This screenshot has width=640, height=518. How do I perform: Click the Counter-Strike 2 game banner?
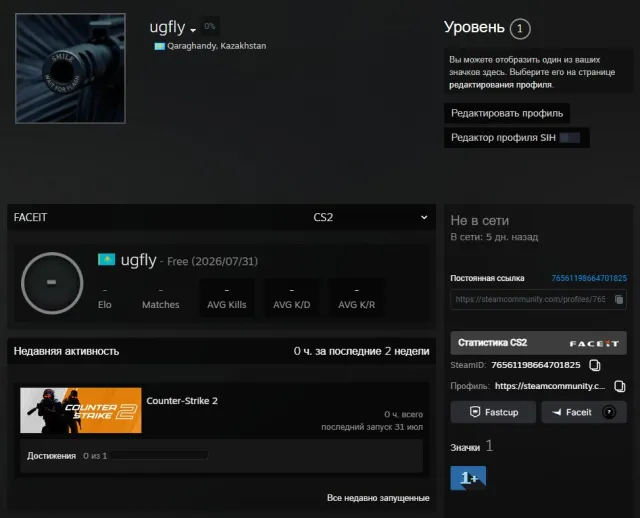pyautogui.click(x=81, y=410)
